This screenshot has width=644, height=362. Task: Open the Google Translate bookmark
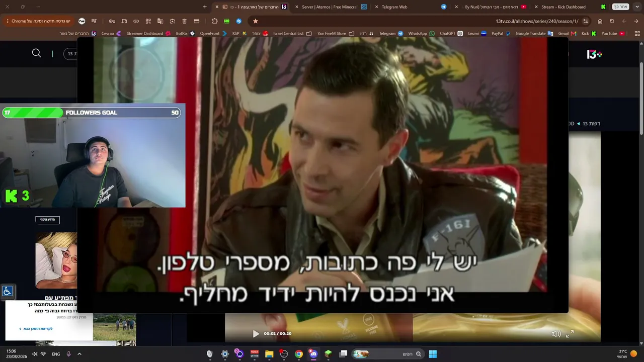pyautogui.click(x=534, y=34)
